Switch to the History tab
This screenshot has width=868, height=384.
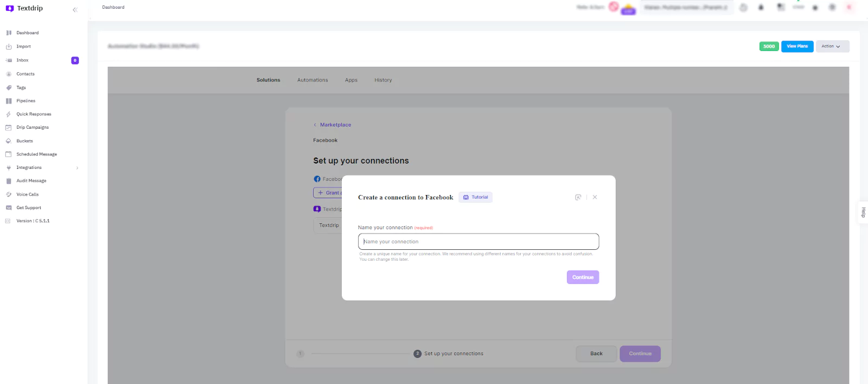click(x=383, y=80)
